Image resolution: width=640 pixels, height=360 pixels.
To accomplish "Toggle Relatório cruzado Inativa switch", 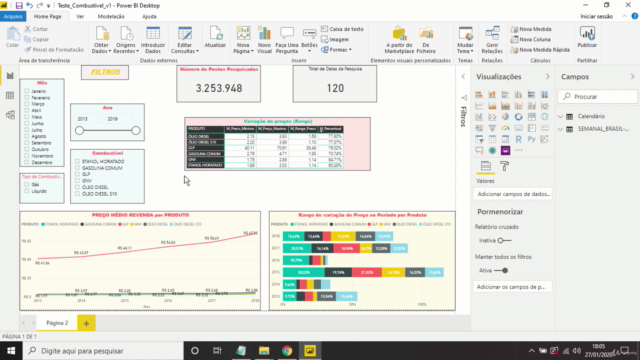I will point(504,240).
